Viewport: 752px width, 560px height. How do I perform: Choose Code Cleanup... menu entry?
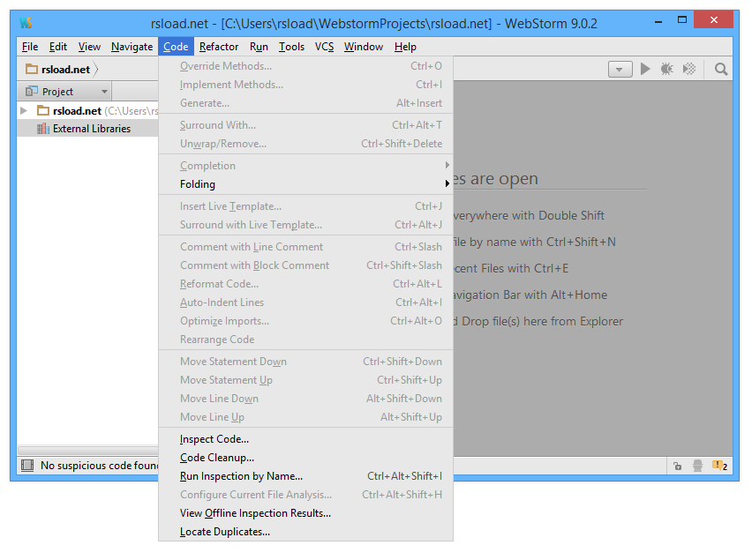point(305,458)
